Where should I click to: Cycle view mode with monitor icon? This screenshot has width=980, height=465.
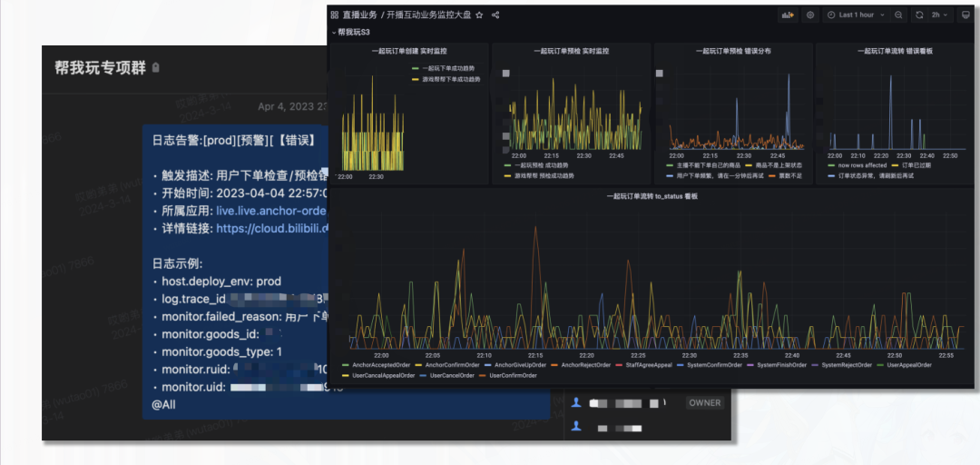click(x=965, y=15)
